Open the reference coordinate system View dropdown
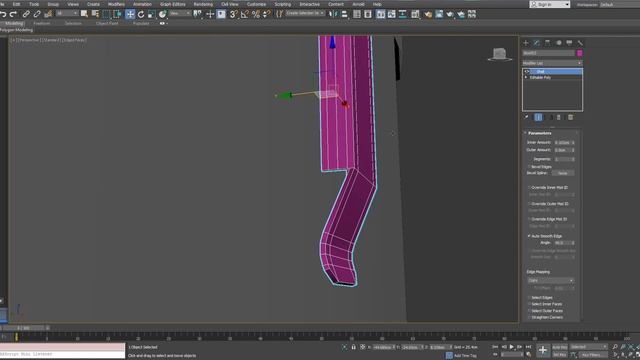 (x=180, y=14)
